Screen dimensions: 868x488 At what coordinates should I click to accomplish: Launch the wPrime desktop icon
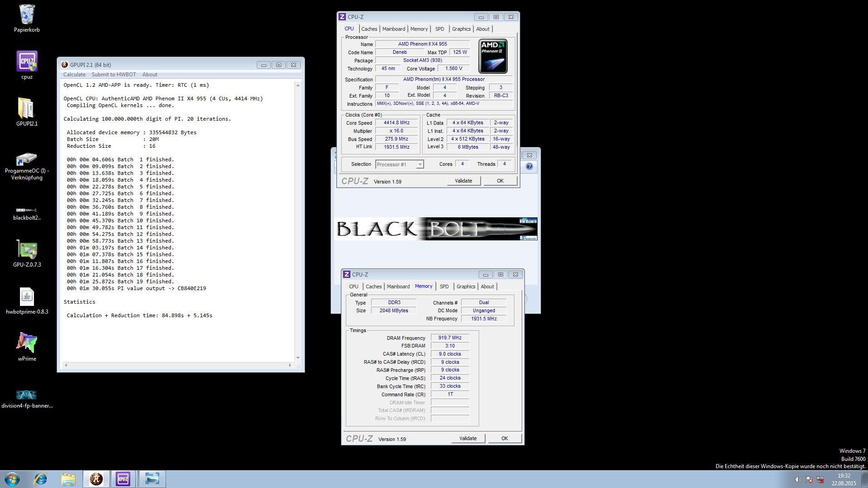(x=27, y=347)
